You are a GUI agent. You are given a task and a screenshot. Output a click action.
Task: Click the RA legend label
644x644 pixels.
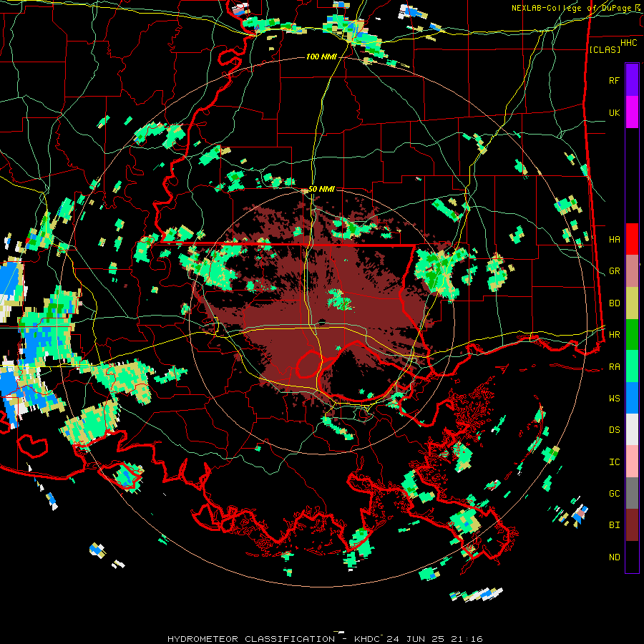(614, 367)
